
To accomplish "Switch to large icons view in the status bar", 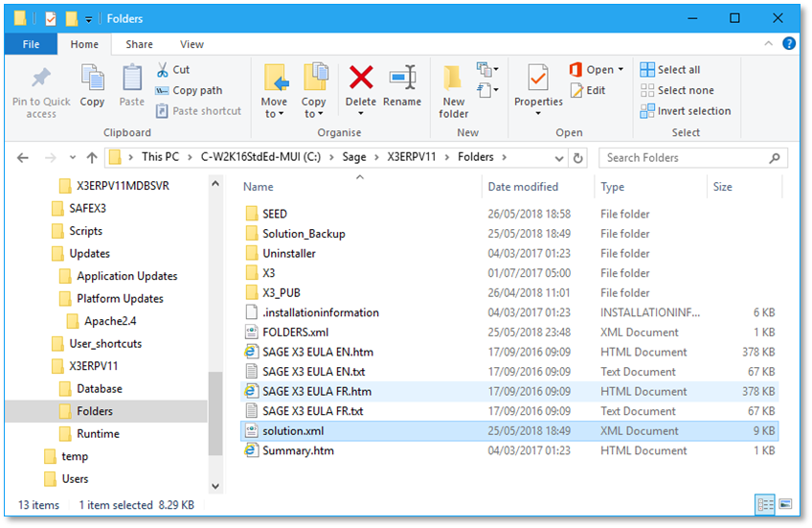I will [x=785, y=504].
